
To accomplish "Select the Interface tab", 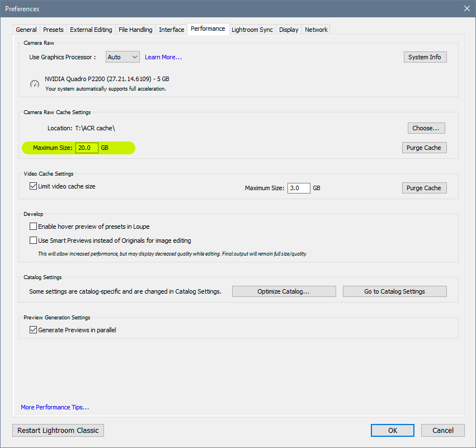I will coord(171,29).
